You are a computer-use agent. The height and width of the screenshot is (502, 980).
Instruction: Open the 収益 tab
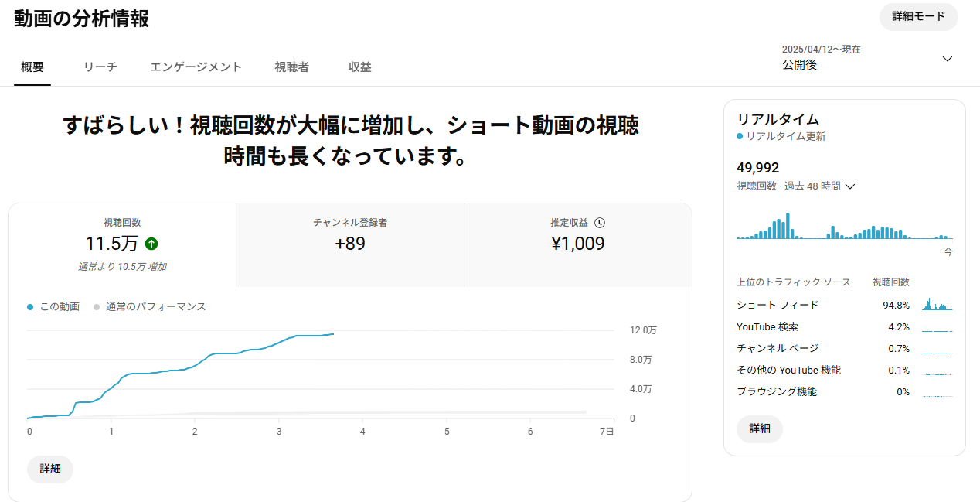point(360,67)
